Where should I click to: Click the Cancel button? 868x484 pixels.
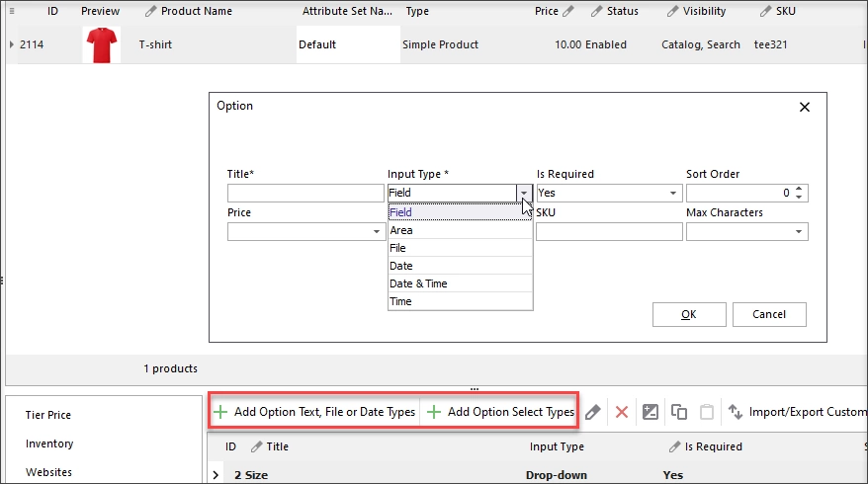(x=769, y=314)
